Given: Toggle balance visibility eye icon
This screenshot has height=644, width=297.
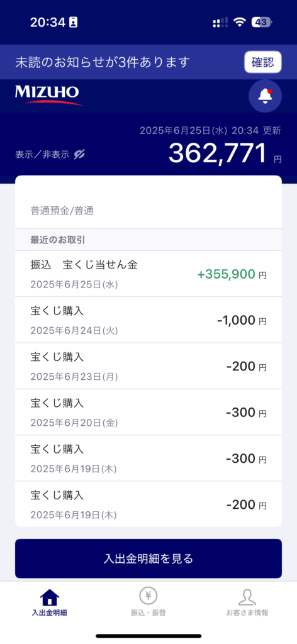Looking at the screenshot, I should coord(79,155).
